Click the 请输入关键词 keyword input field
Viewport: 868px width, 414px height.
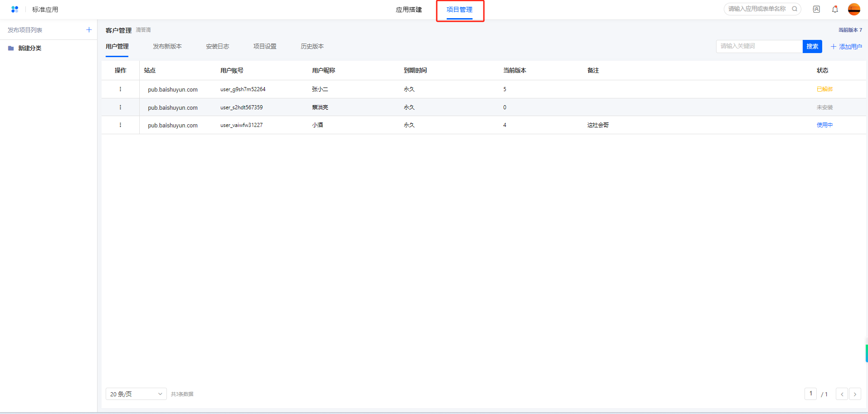(759, 46)
